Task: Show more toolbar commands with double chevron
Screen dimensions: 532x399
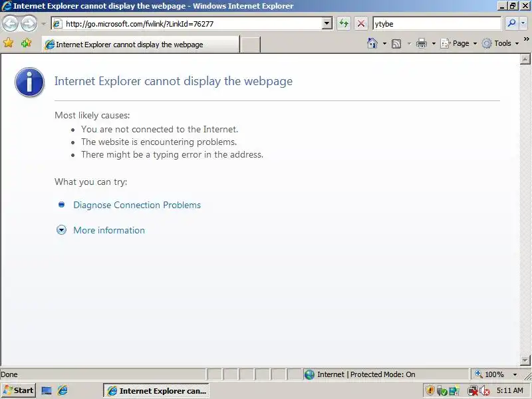Action: [x=526, y=39]
